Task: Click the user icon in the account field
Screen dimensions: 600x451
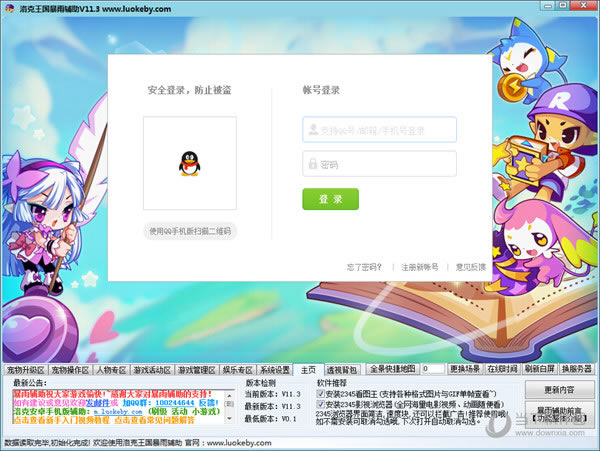Action: click(313, 130)
